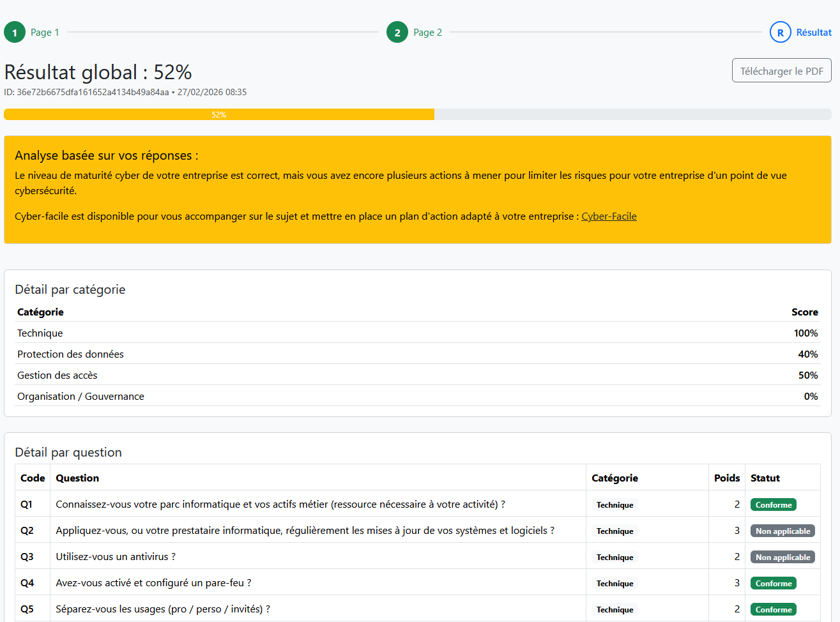The width and height of the screenshot is (840, 622).
Task: Click the Q4 pare-feu question text
Action: pyautogui.click(x=153, y=583)
